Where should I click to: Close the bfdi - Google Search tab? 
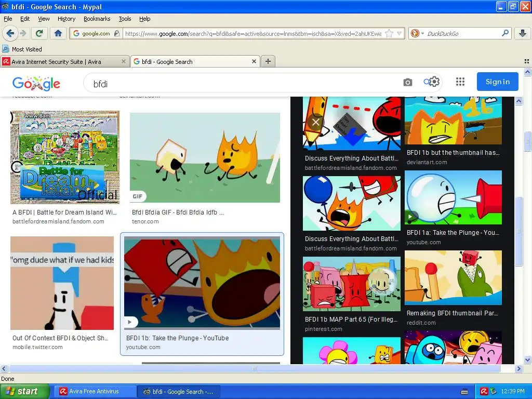(254, 61)
